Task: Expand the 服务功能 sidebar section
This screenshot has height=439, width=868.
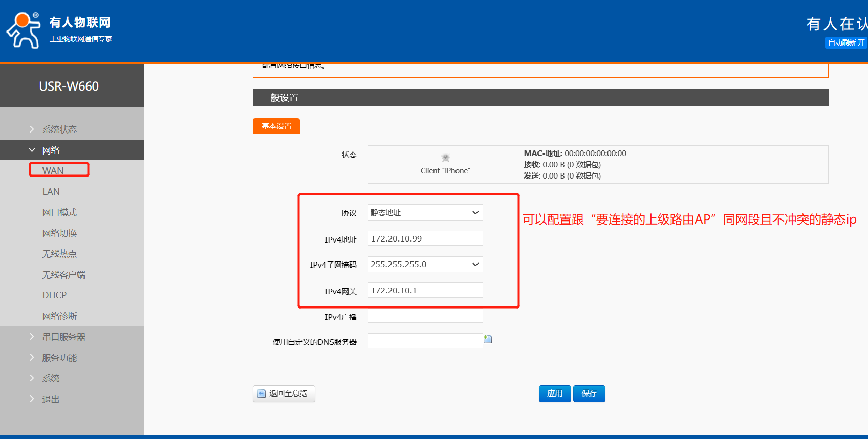Action: click(59, 358)
